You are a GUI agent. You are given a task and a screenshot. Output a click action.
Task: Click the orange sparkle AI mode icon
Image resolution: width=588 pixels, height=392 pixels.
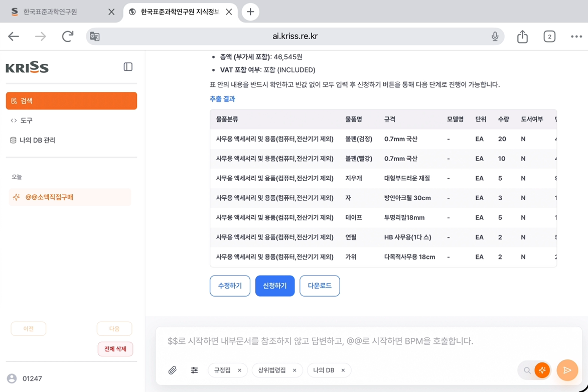pos(542,370)
